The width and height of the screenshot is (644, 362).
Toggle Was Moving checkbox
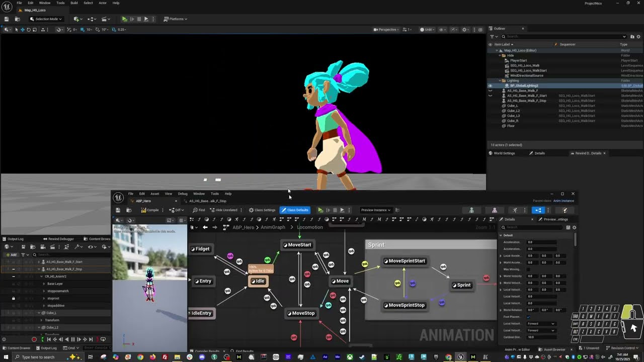[528, 269]
